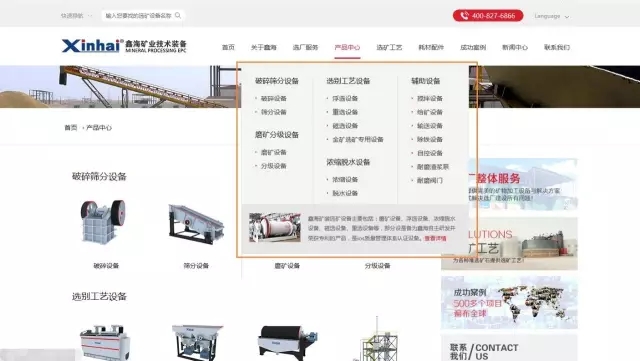Choose 耐磨渣浆泵 in the dropdown

point(433,167)
